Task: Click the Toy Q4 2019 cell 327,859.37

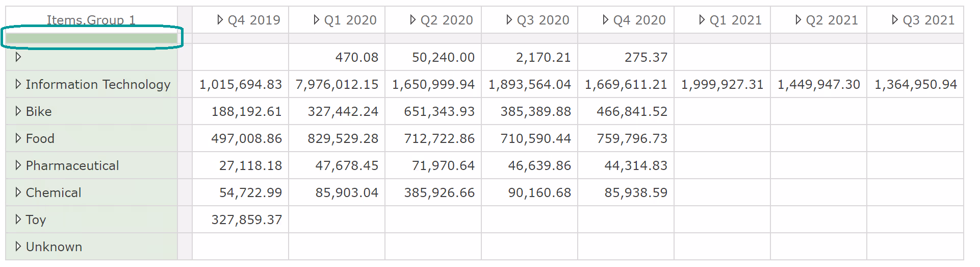Action: coord(247,220)
